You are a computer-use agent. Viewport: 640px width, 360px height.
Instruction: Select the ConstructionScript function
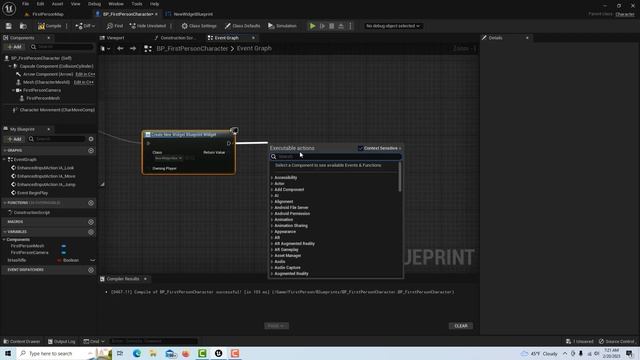pyautogui.click(x=32, y=213)
